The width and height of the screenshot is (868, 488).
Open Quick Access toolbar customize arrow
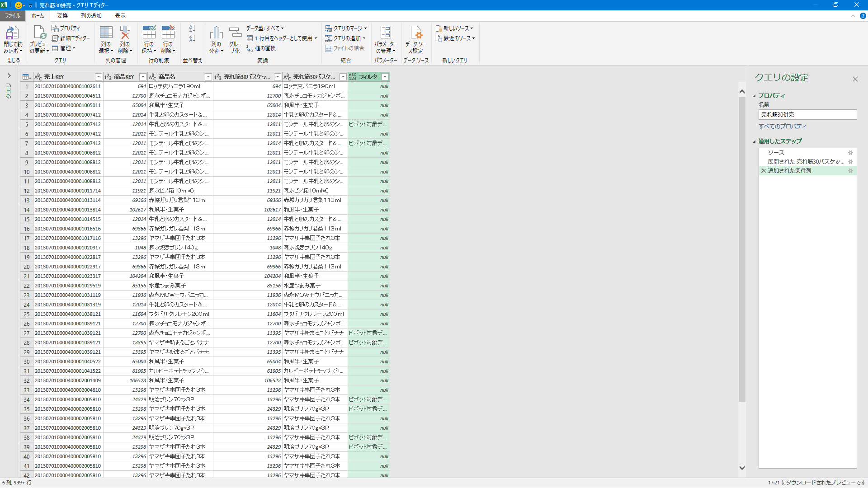[x=30, y=5]
